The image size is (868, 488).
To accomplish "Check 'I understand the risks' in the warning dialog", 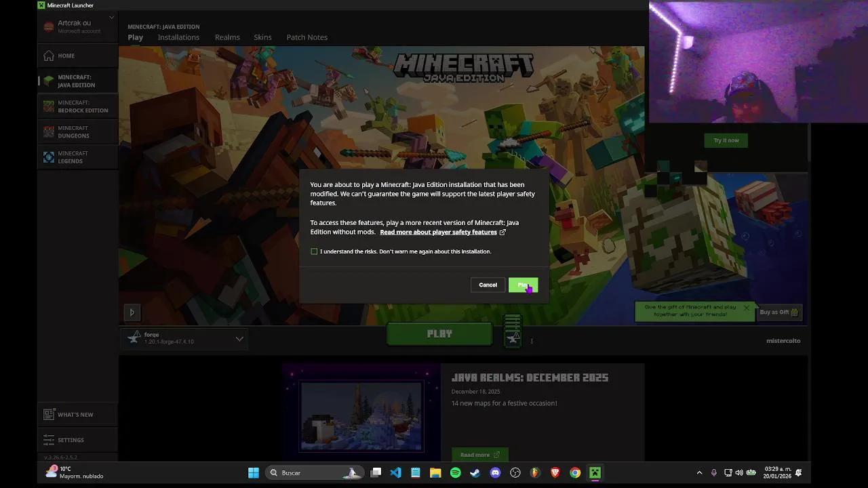I will [314, 251].
